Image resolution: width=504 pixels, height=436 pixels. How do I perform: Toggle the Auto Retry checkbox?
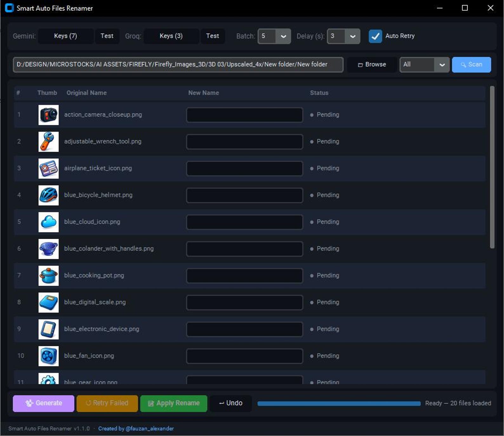(x=375, y=36)
